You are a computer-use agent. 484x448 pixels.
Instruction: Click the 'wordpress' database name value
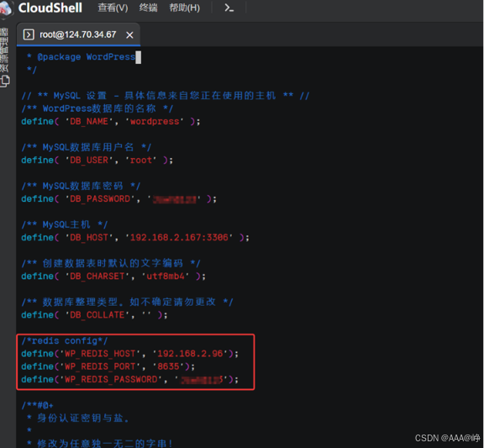point(155,121)
